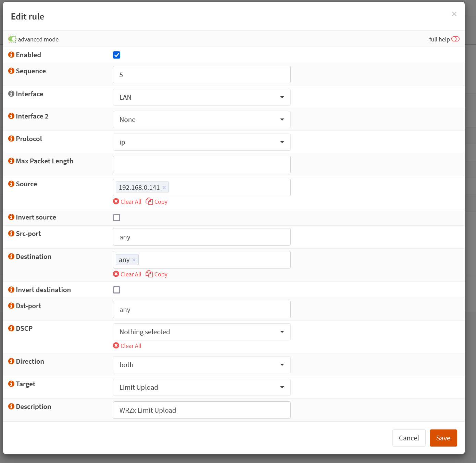This screenshot has height=463, width=476.
Task: Click Clear All under Destination
Action: (x=127, y=274)
